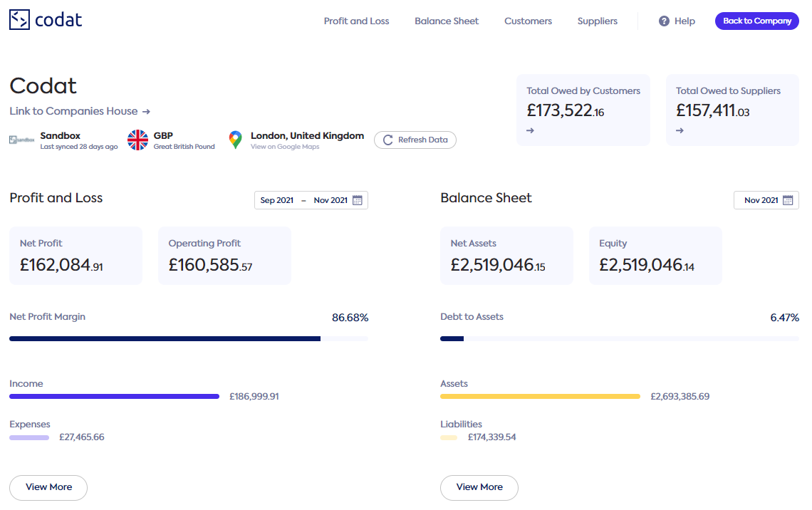
Task: Click the arrow under Total Owed by Customers
Action: [531, 130]
